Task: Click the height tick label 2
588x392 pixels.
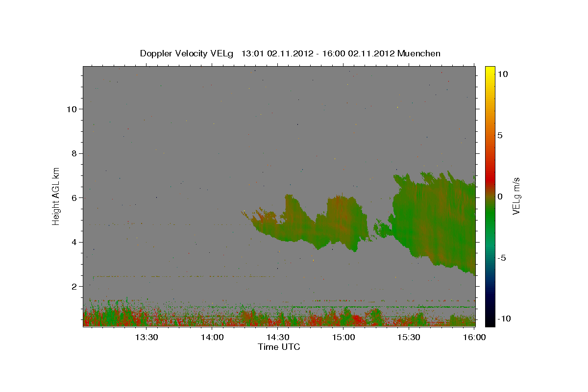Action: pos(73,286)
